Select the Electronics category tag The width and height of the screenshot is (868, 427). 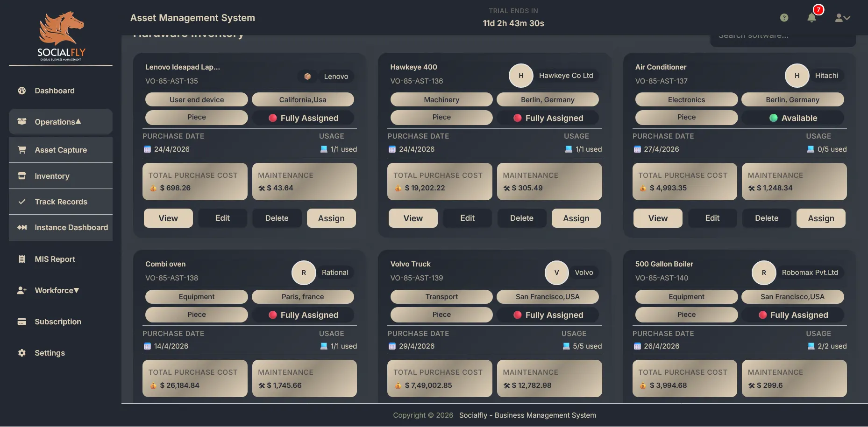tap(686, 99)
